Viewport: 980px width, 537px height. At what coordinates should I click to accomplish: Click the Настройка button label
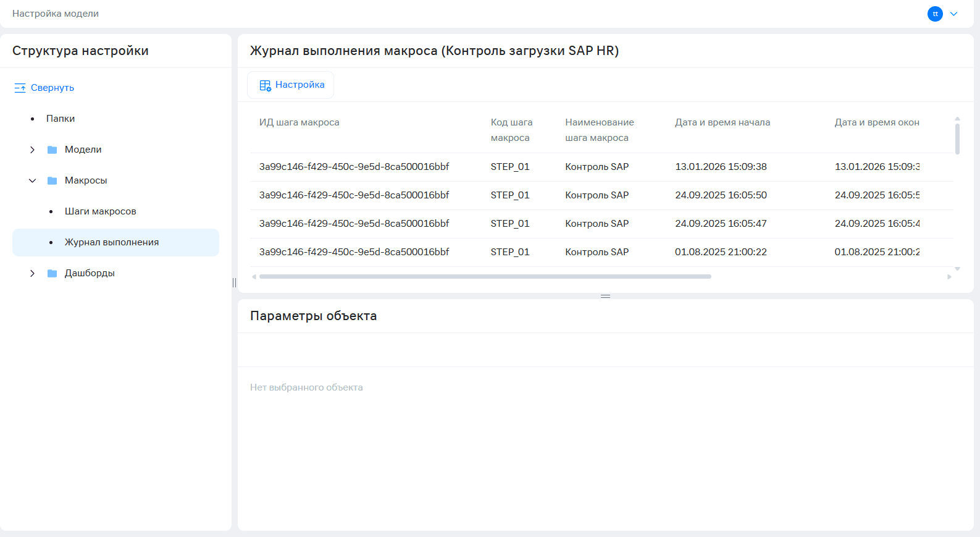(x=299, y=85)
